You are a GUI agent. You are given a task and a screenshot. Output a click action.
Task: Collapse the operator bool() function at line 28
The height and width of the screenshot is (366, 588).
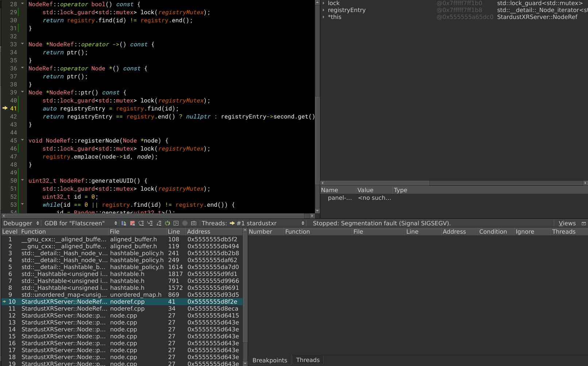click(22, 4)
